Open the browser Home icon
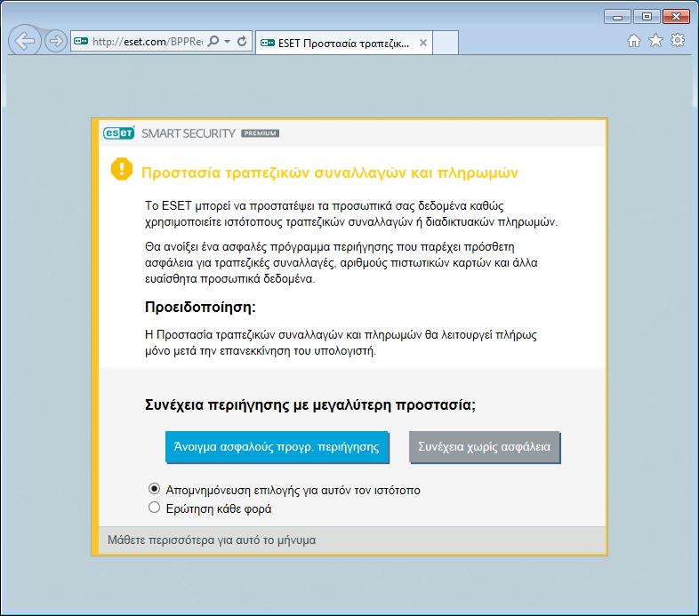Screen dimensions: 699x616 633,41
